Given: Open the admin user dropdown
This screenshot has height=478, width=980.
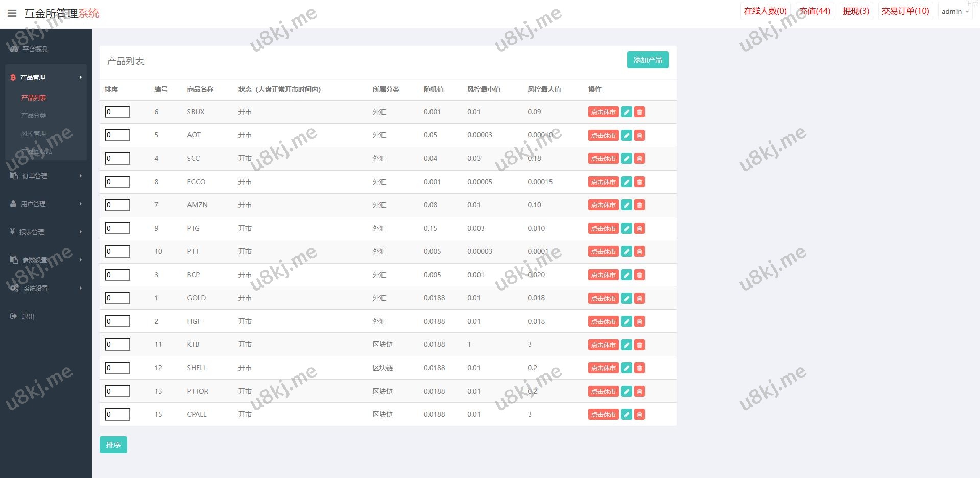Looking at the screenshot, I should coord(955,11).
